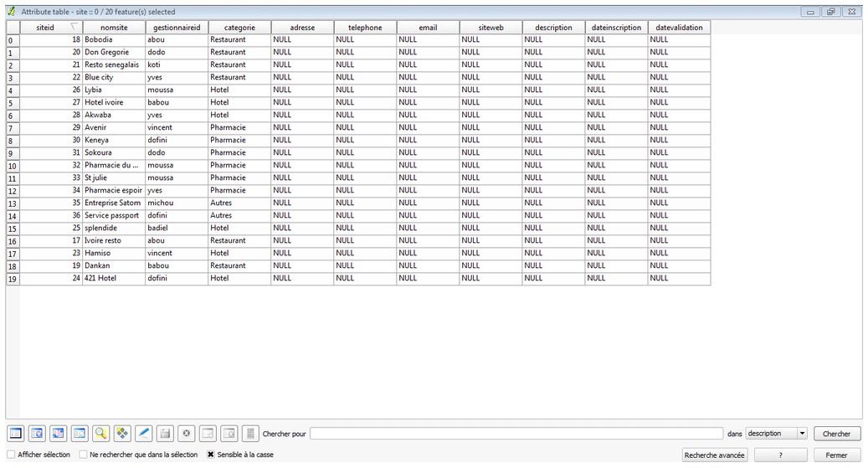Delete selected features icon

click(x=187, y=434)
